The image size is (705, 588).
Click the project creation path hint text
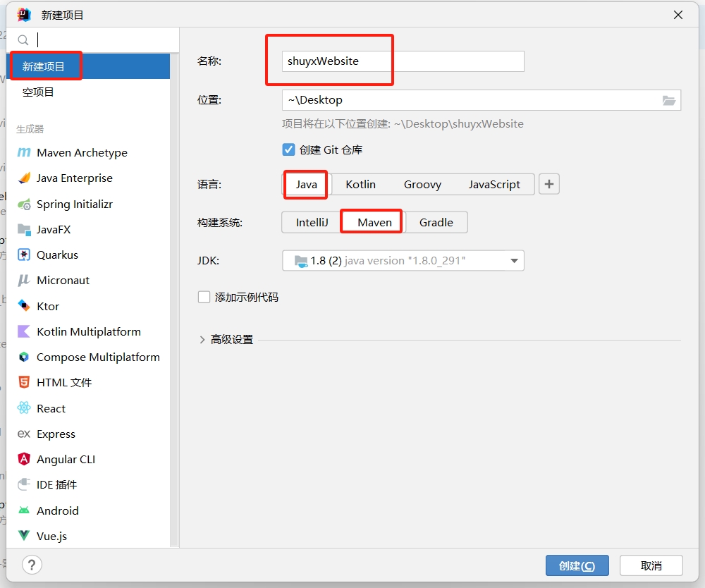click(403, 124)
